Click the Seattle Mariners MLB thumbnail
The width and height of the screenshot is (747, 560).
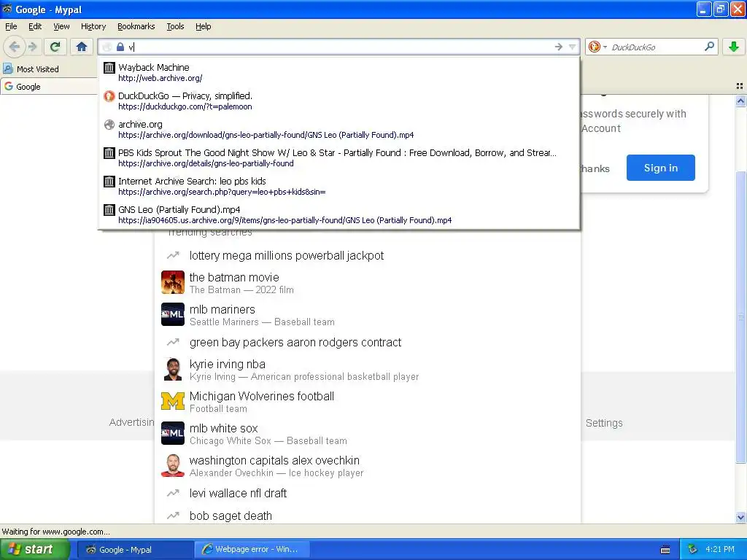click(172, 314)
